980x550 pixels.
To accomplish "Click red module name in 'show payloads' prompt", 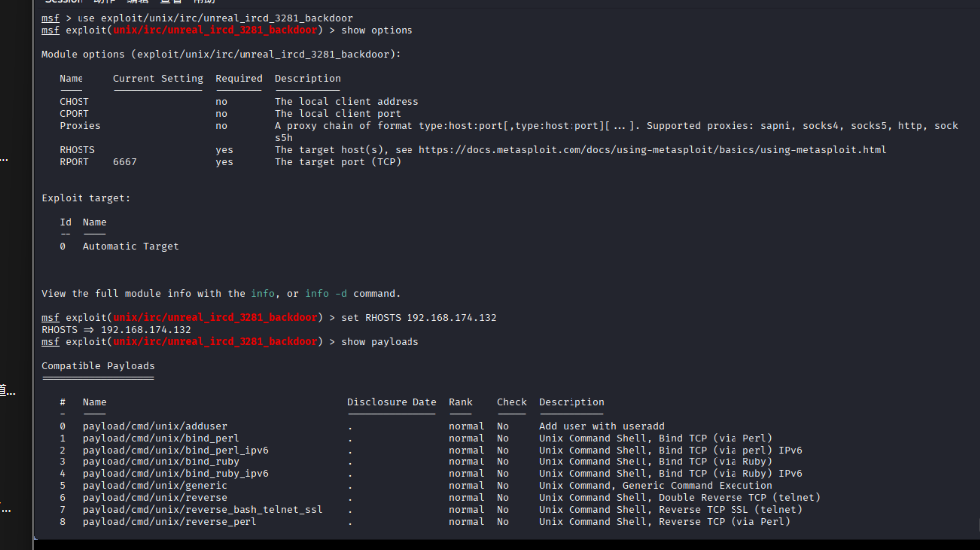I will pos(215,342).
